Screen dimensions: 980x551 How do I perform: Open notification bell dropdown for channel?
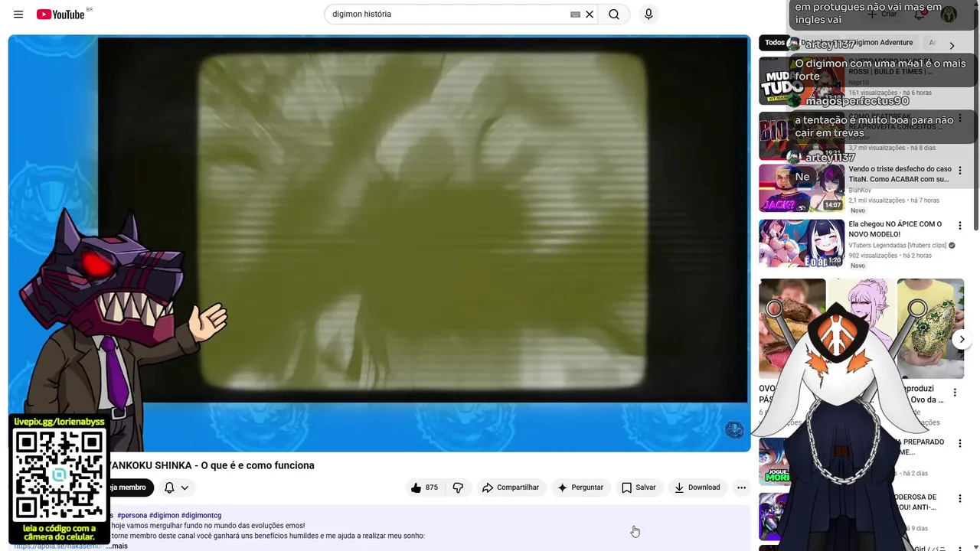point(176,487)
